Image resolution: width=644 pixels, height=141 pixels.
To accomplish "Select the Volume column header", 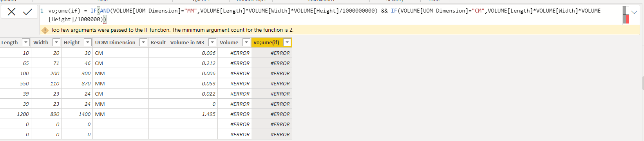I will [x=229, y=42].
